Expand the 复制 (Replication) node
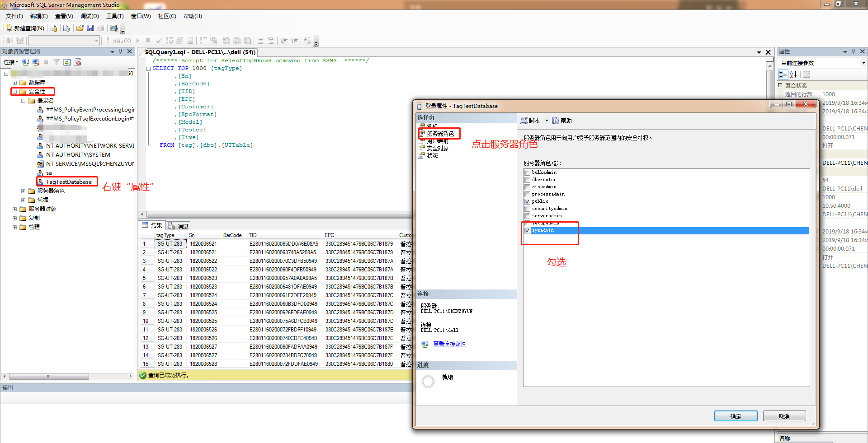 coord(14,218)
